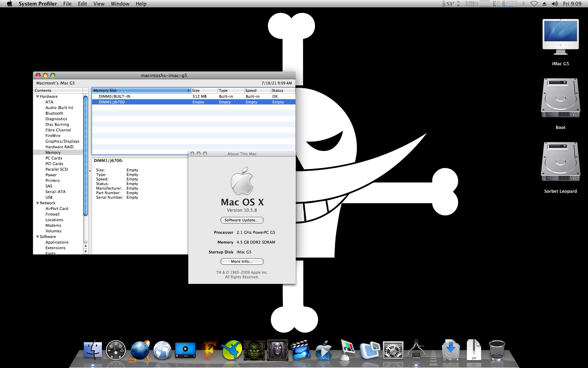Open the volume menu bar icon
Viewport: 588px width, 368px height.
pyautogui.click(x=555, y=4)
